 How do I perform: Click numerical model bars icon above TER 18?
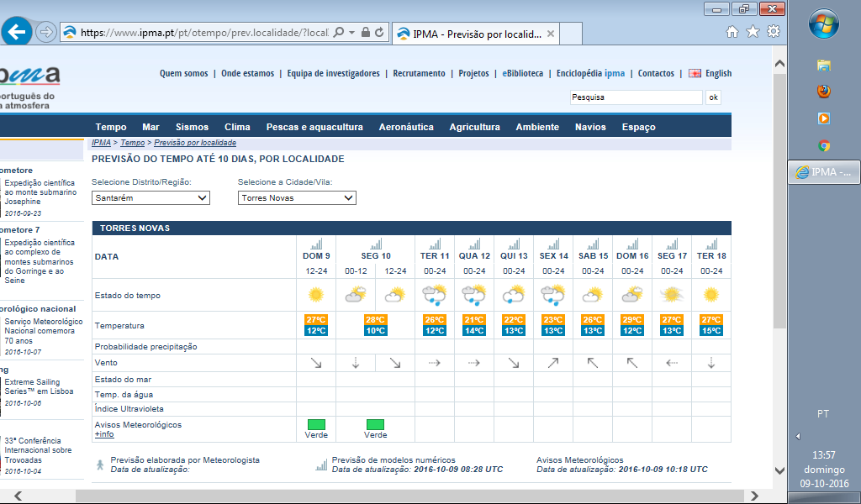pyautogui.click(x=711, y=244)
